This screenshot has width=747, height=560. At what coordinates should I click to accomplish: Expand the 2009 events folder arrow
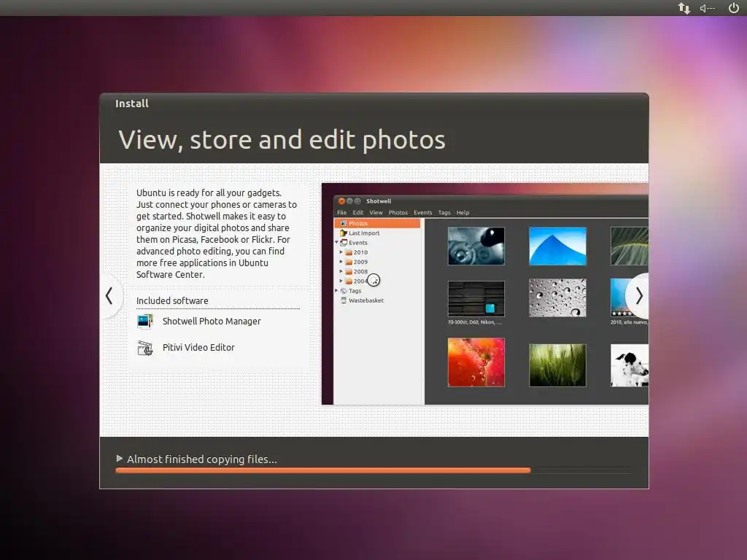click(x=341, y=262)
